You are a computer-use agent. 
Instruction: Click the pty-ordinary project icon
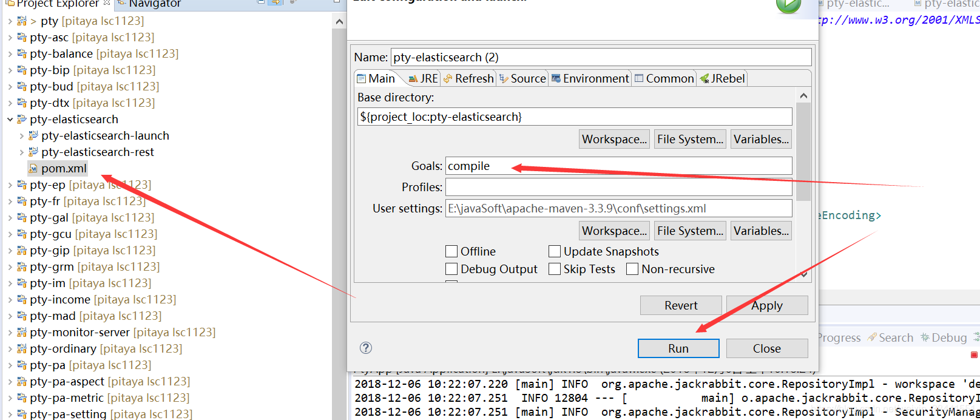point(22,348)
